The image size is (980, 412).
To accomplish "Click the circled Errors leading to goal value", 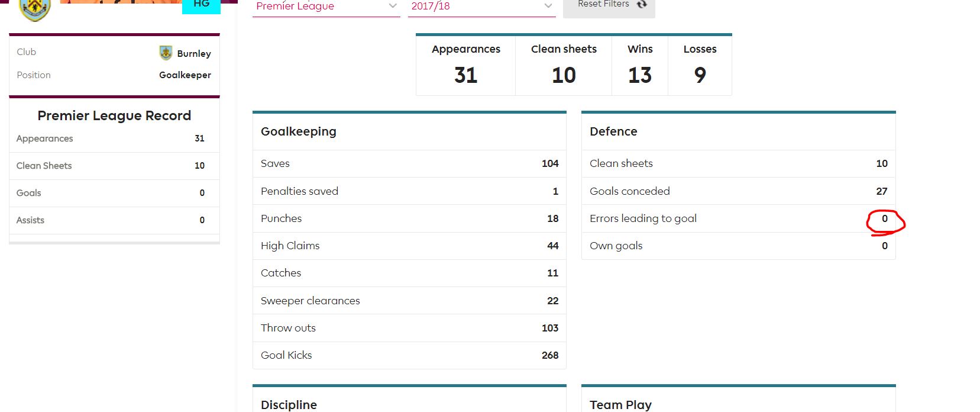I will (x=885, y=218).
